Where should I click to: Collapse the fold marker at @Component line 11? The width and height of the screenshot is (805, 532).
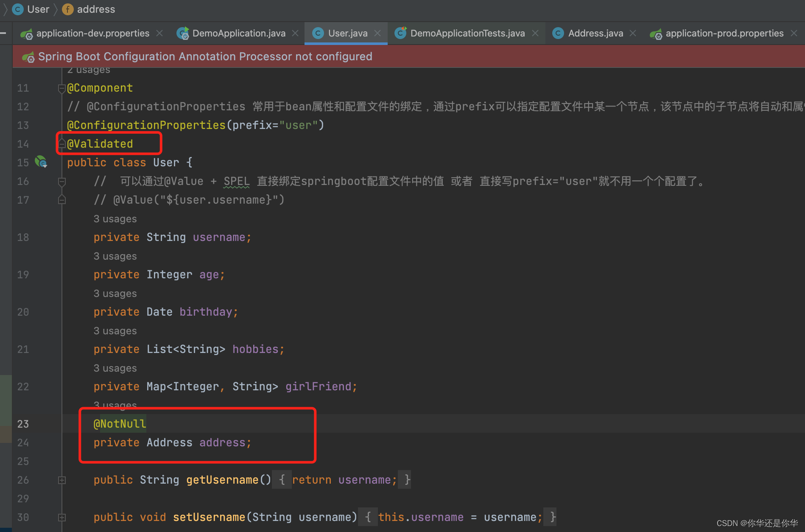61,88
